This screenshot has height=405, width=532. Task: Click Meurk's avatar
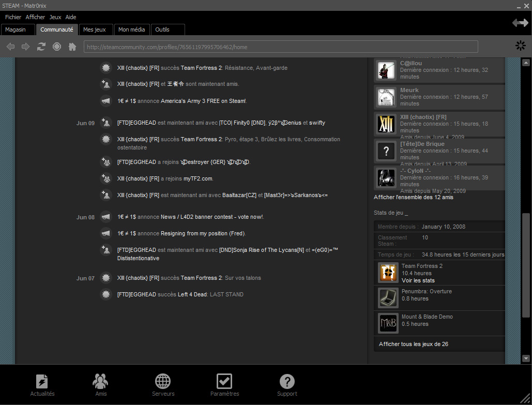coord(386,97)
